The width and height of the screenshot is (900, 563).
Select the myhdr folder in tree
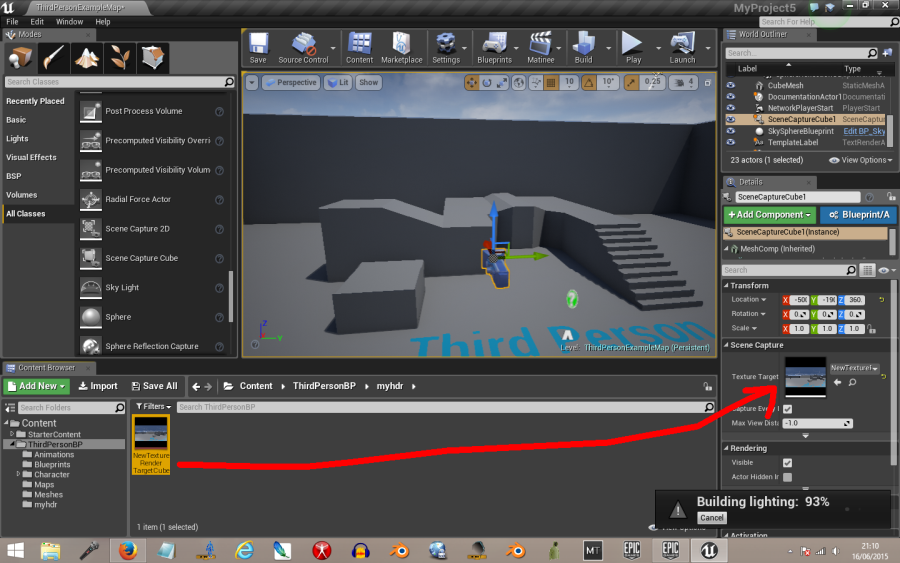tap(45, 504)
